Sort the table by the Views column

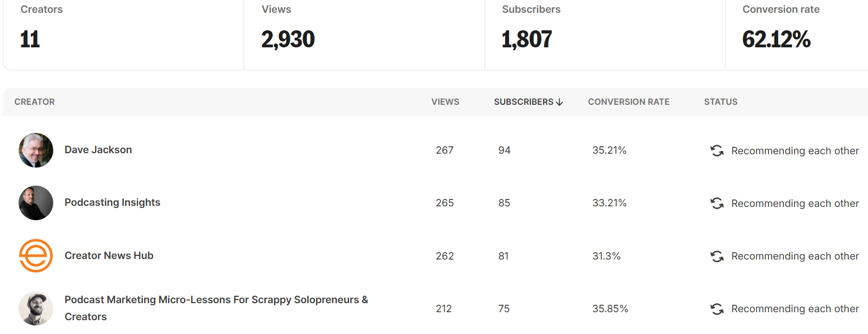pyautogui.click(x=445, y=102)
